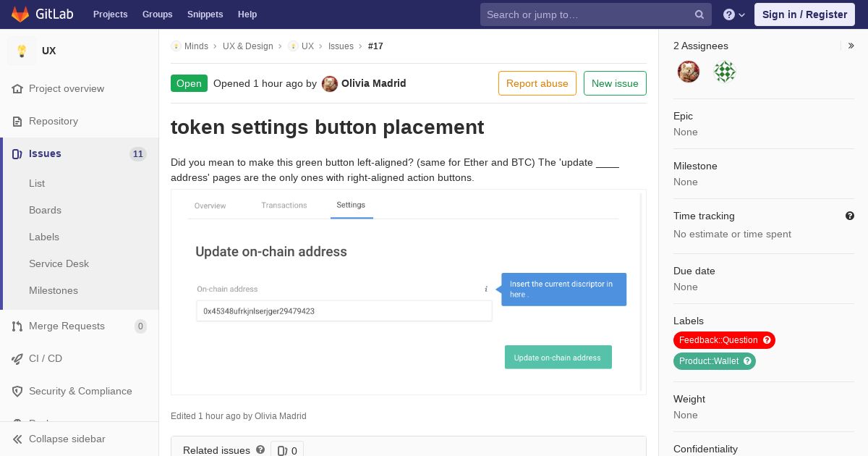
Task: Click second assignee green pattern avatar
Action: 725,72
